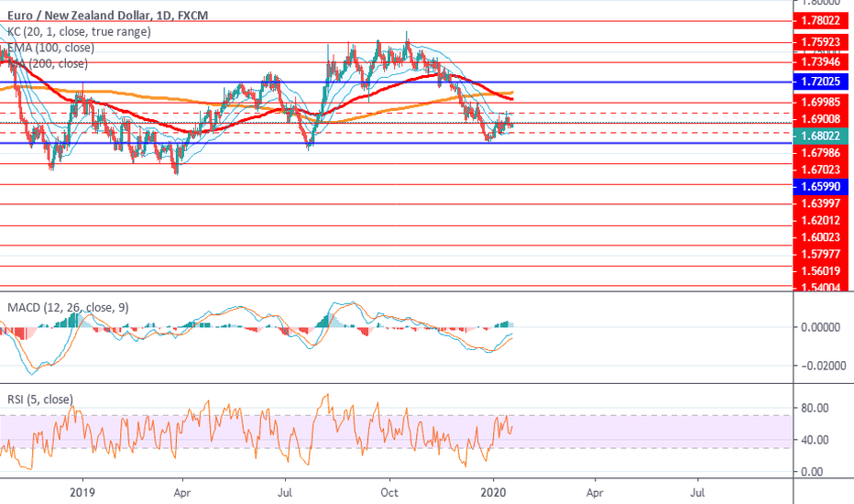Click the green current price label 1.68022
Image resolution: width=854 pixels, height=504 pixels.
[x=822, y=136]
